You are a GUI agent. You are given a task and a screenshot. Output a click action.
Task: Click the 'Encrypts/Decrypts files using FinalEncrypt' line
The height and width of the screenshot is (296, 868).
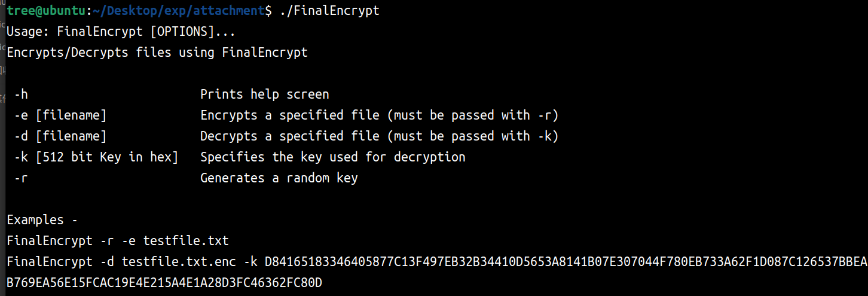(x=157, y=53)
